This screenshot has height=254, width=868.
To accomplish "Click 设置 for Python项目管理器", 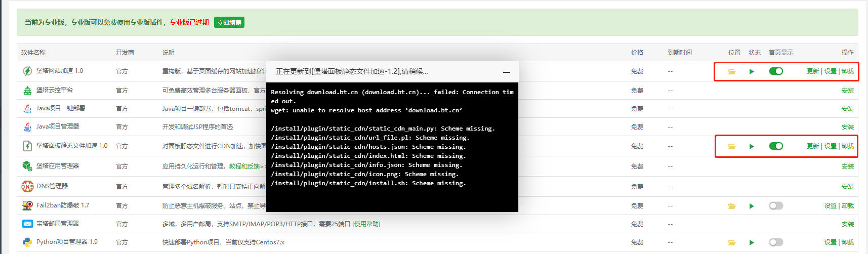I will (831, 242).
